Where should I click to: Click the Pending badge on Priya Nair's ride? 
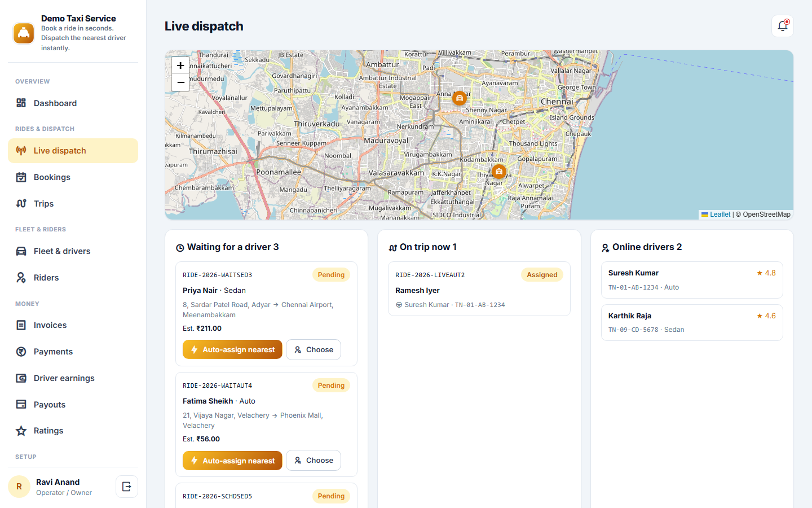pos(331,275)
